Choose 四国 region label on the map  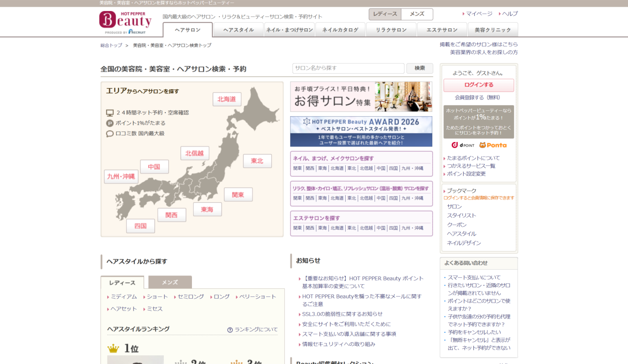(140, 226)
